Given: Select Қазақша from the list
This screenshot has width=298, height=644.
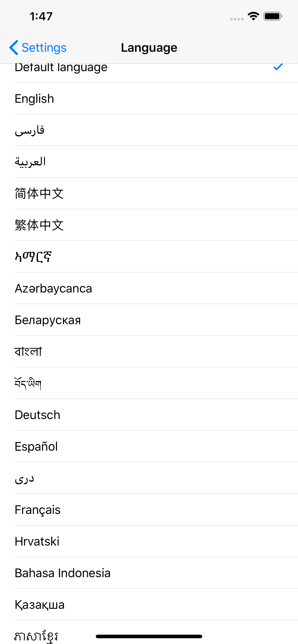Looking at the screenshot, I should [40, 604].
